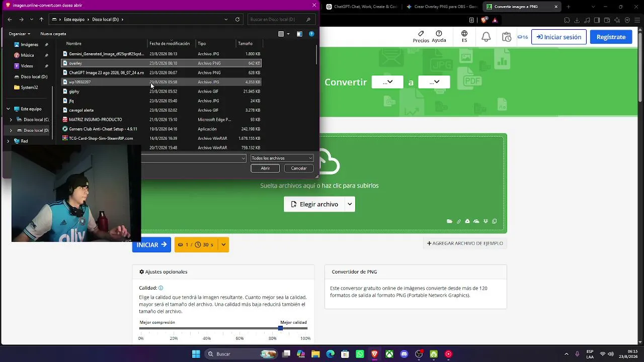The height and width of the screenshot is (362, 644).
Task: Click the Buscar en Disco local search box
Action: [x=281, y=20]
